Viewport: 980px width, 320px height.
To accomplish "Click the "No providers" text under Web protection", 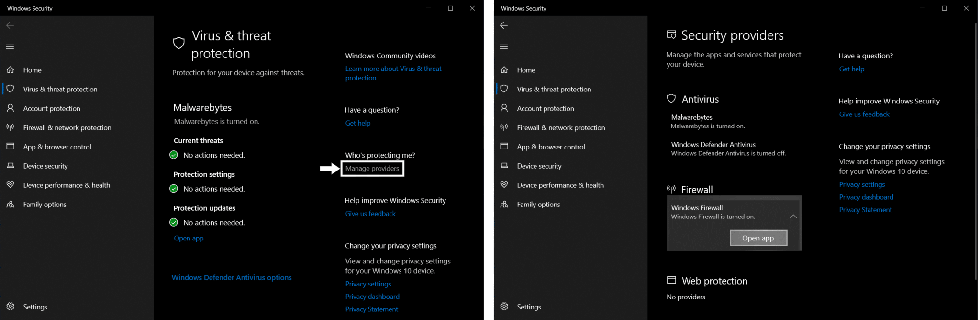I will pos(686,297).
